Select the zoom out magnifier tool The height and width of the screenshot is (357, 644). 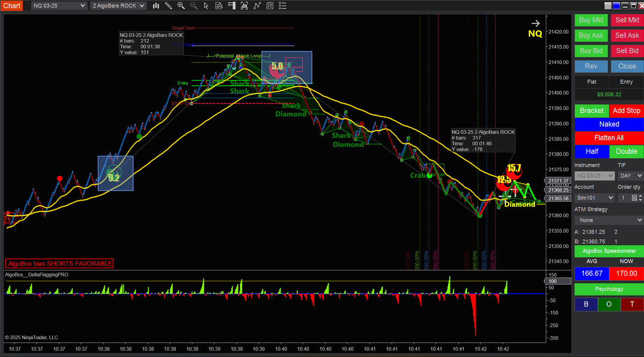tap(193, 6)
